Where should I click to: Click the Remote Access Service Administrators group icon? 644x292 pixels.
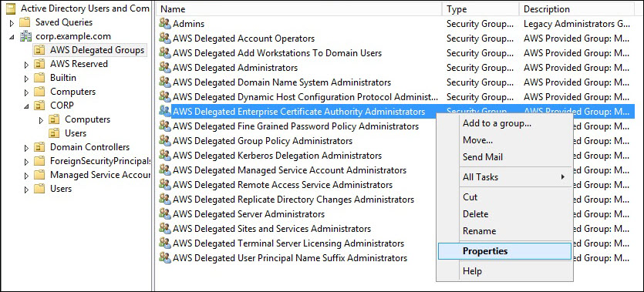[x=165, y=185]
